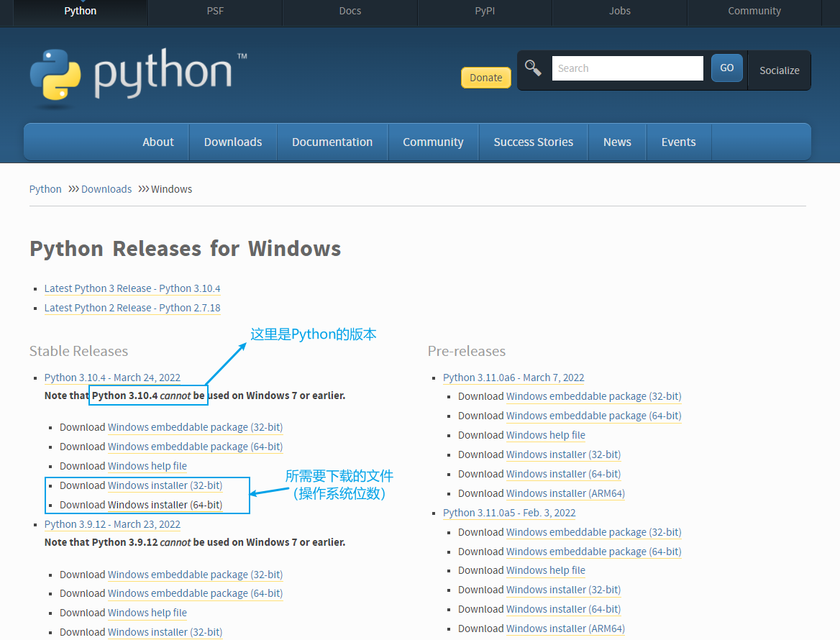Click the Python Releases for Windows heading
Image resolution: width=840 pixels, height=640 pixels.
coord(186,249)
